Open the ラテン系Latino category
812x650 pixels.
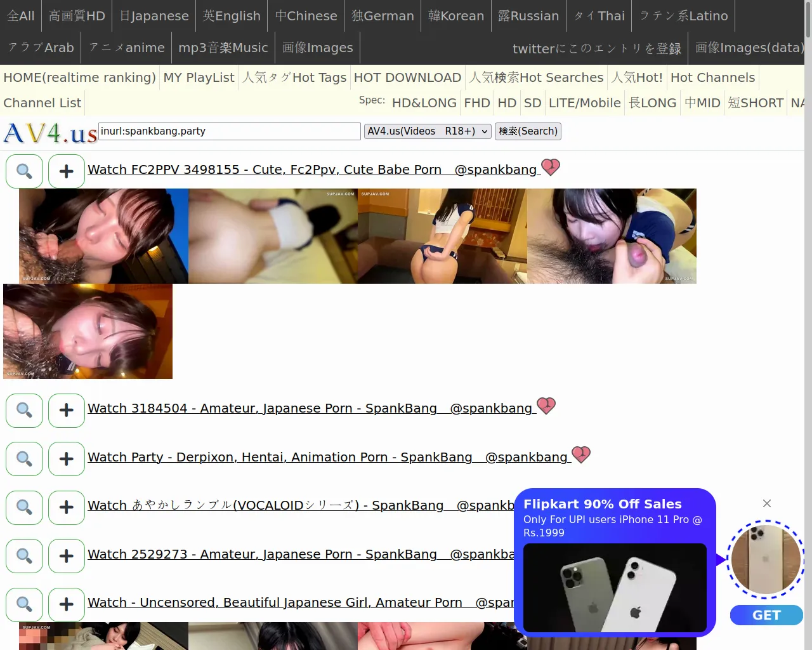[x=684, y=16]
